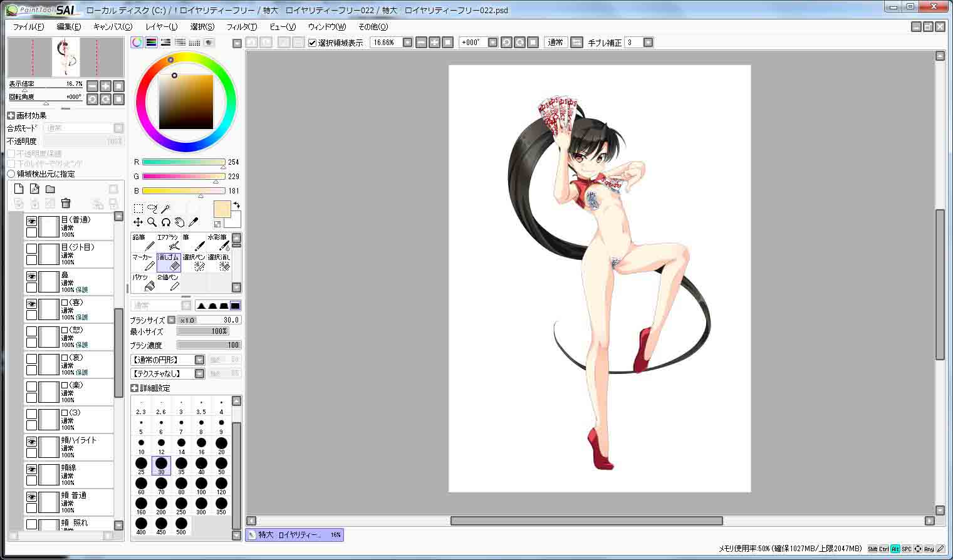
Task: Open the ウィンドウ(W) menu
Action: tap(326, 27)
